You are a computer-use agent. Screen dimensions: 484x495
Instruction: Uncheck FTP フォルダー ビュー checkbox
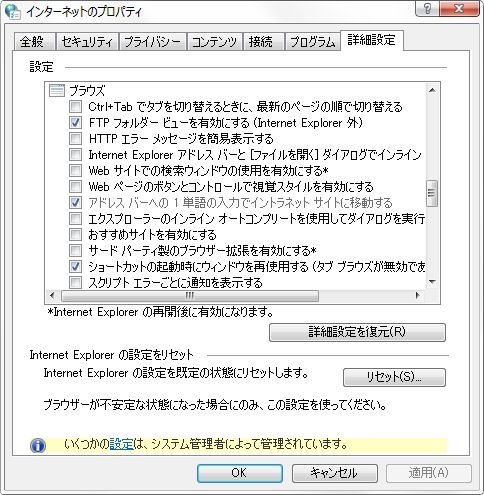click(x=75, y=123)
